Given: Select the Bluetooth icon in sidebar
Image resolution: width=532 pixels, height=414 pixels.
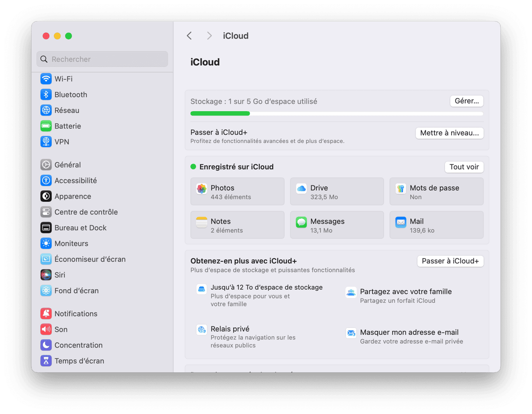Looking at the screenshot, I should (46, 95).
